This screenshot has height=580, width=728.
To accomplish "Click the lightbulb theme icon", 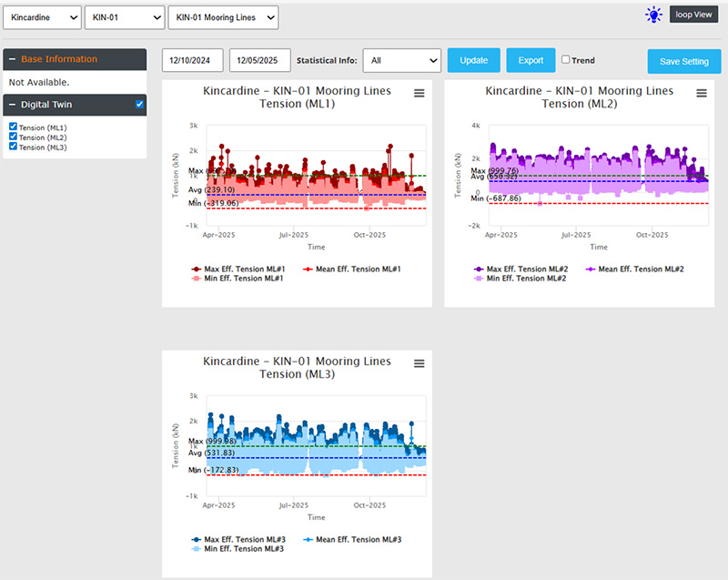I will [x=653, y=15].
